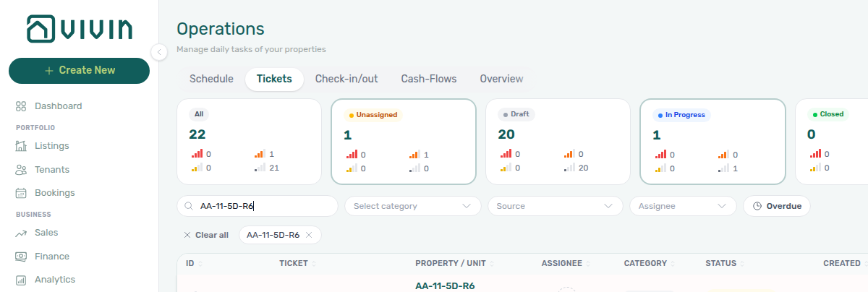
Task: Sort by the Ticket column
Action: coord(298,264)
